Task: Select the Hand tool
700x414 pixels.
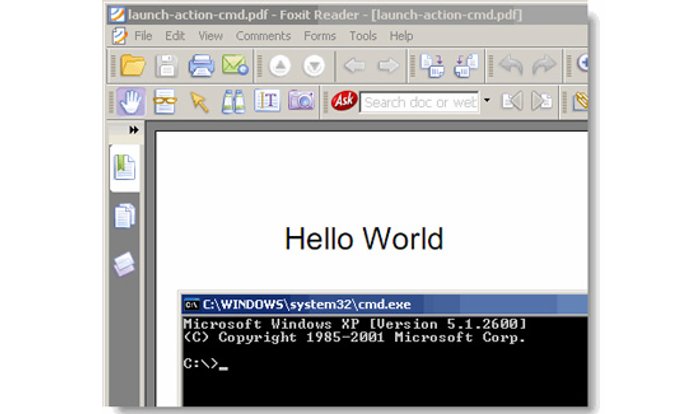Action: coord(131,101)
